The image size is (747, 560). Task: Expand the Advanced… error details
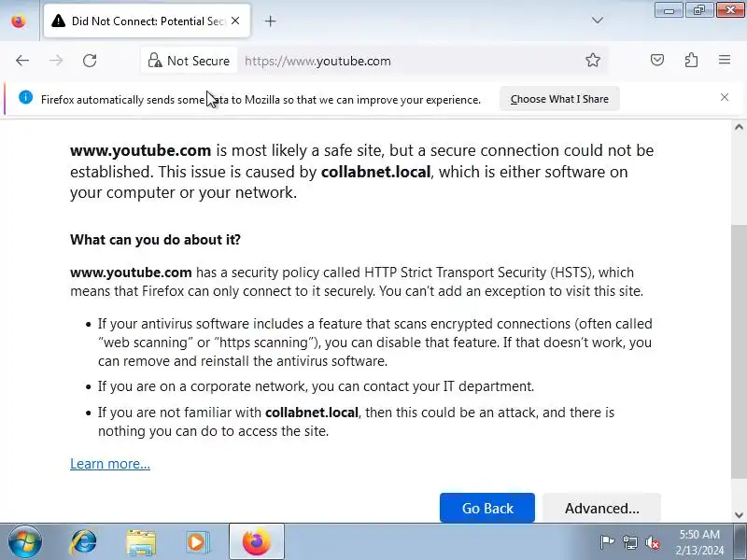pyautogui.click(x=601, y=509)
